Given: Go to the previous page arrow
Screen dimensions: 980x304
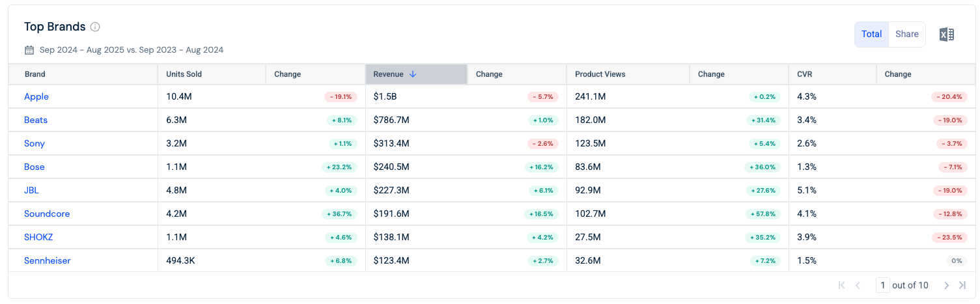Looking at the screenshot, I should (858, 285).
